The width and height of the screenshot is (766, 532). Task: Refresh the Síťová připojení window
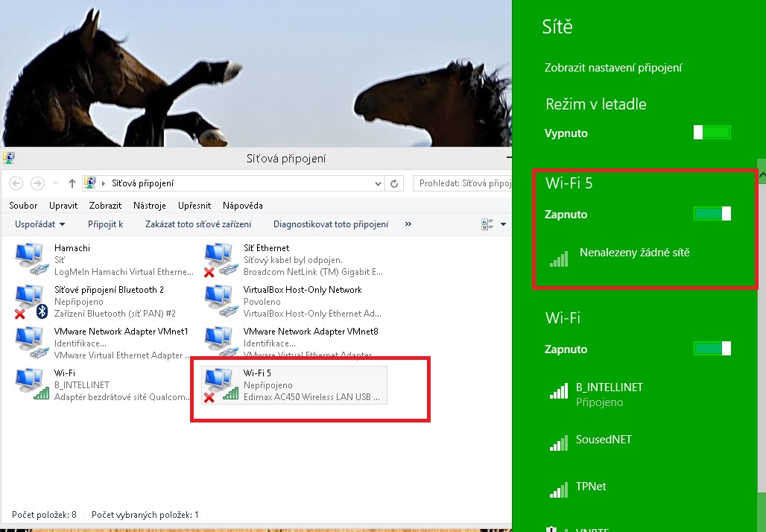tap(394, 184)
